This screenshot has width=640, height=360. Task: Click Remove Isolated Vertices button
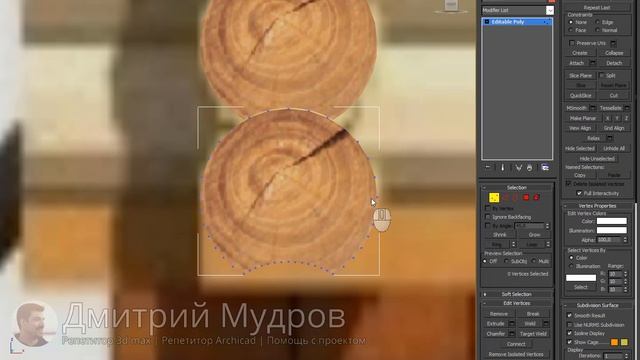pyautogui.click(x=516, y=354)
